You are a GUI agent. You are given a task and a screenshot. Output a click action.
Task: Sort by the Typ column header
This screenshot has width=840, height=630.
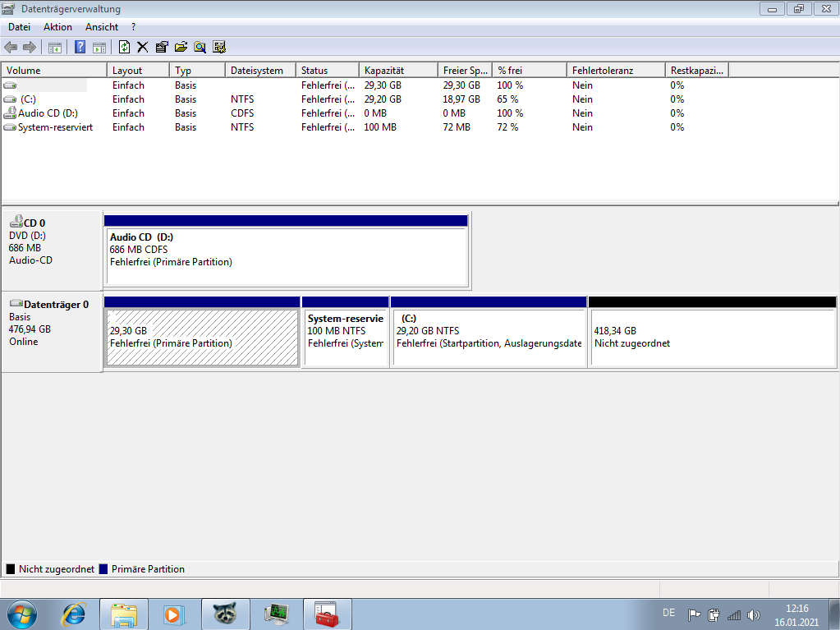coord(197,70)
